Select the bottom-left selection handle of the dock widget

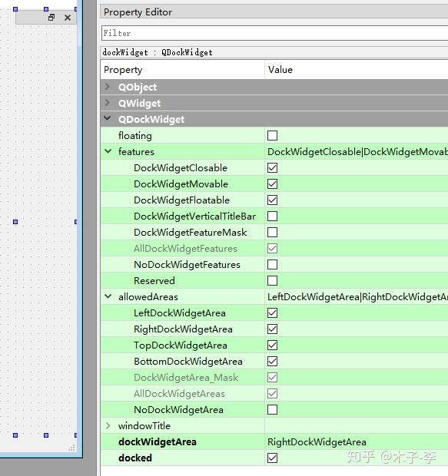click(x=15, y=435)
